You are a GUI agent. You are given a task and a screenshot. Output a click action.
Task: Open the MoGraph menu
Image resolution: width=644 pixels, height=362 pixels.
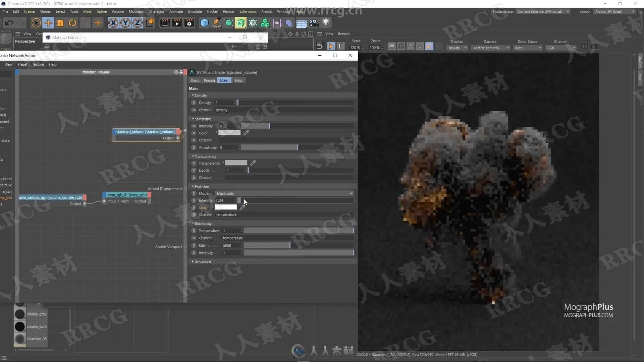click(x=136, y=11)
